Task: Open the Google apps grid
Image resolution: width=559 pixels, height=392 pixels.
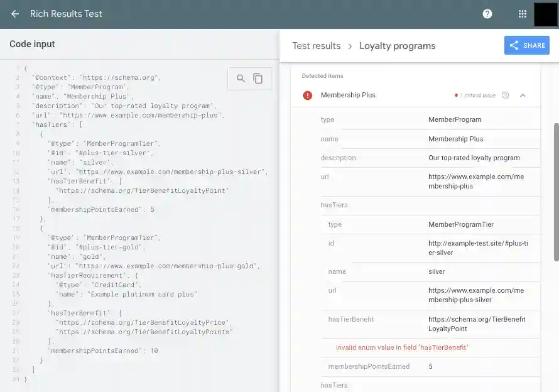Action: (522, 14)
